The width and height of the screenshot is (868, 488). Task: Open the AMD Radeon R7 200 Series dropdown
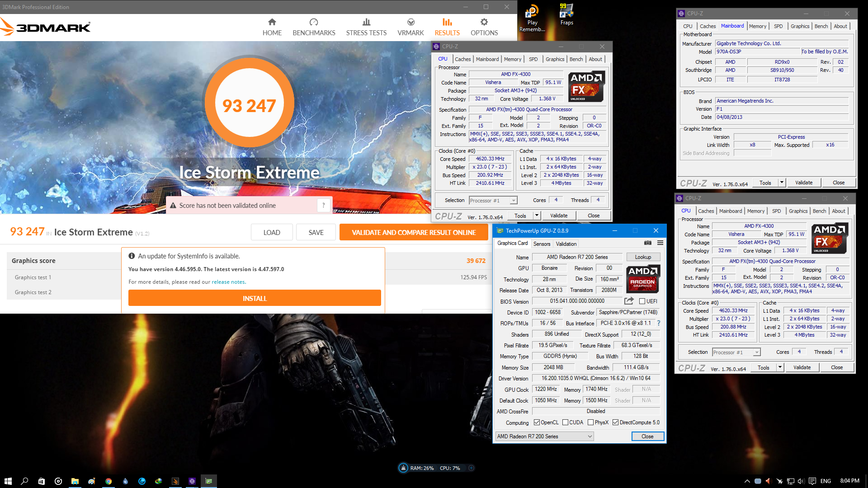(544, 436)
